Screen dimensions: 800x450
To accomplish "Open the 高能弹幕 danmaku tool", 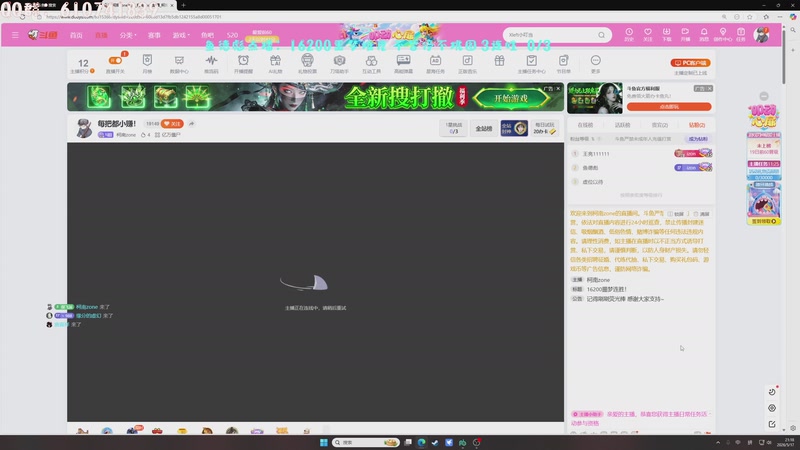I will [404, 64].
